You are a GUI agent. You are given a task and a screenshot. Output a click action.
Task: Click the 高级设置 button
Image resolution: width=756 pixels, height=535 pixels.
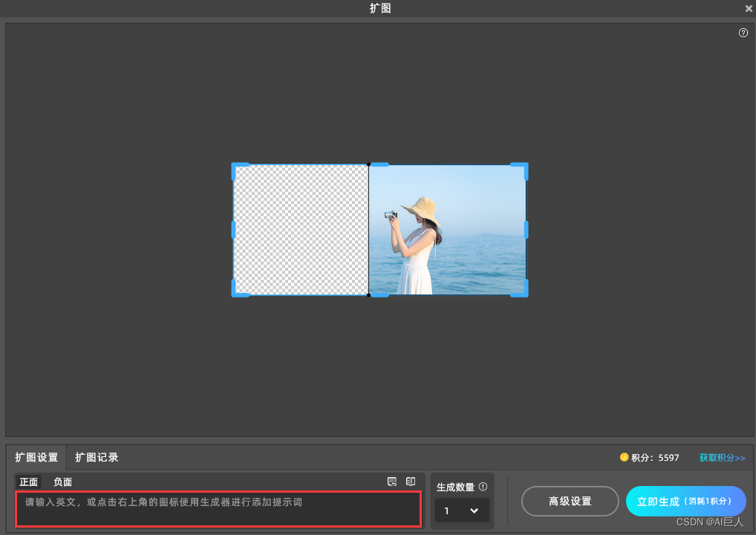click(x=570, y=502)
